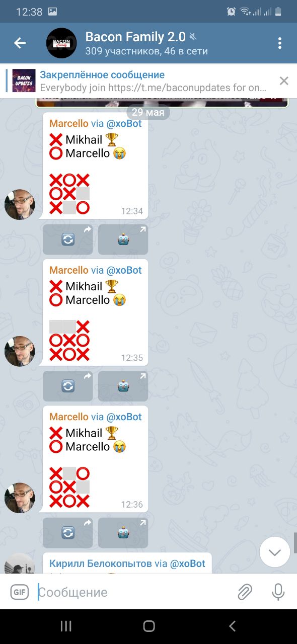Dismiss the pinned message banner
Viewport: 297px width, 644px height.
tap(284, 80)
